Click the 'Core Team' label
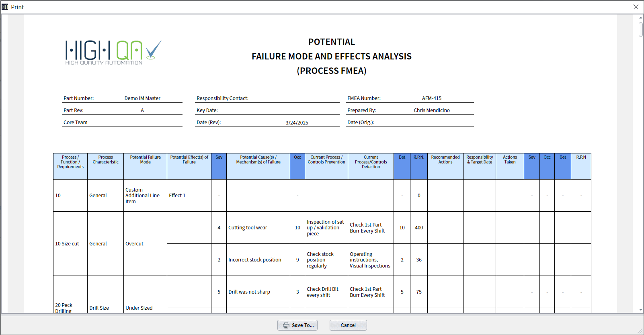 click(75, 122)
